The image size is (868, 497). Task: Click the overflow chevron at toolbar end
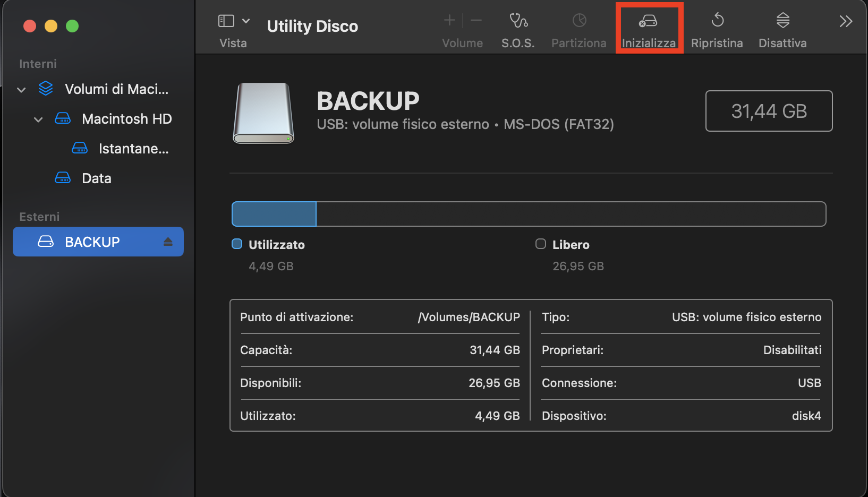(845, 22)
